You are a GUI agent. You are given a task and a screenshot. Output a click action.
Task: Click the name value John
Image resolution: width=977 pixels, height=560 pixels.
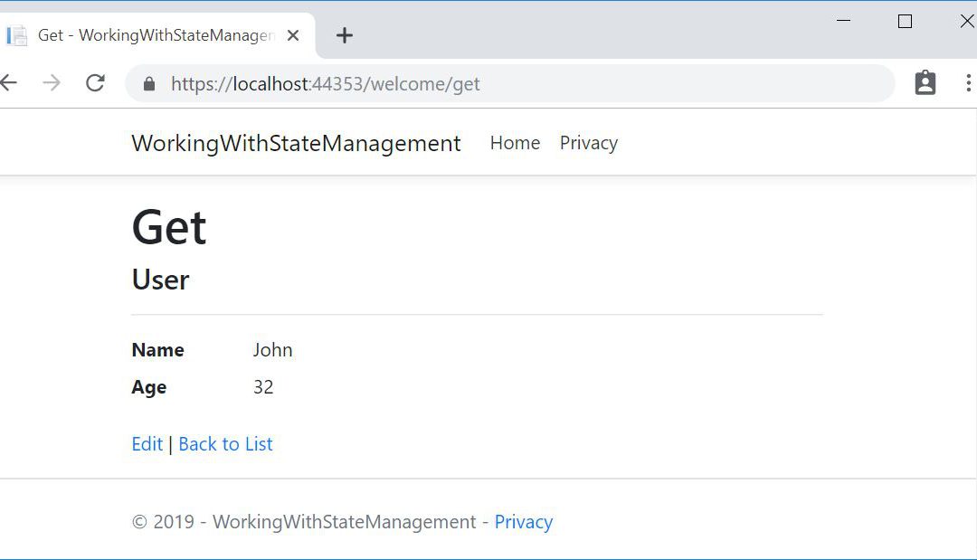pyautogui.click(x=272, y=350)
